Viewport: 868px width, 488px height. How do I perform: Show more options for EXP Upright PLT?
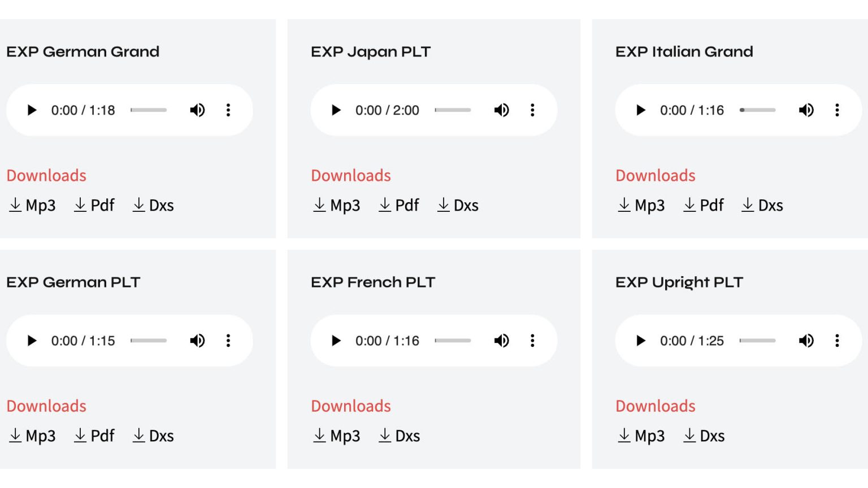[x=837, y=341]
